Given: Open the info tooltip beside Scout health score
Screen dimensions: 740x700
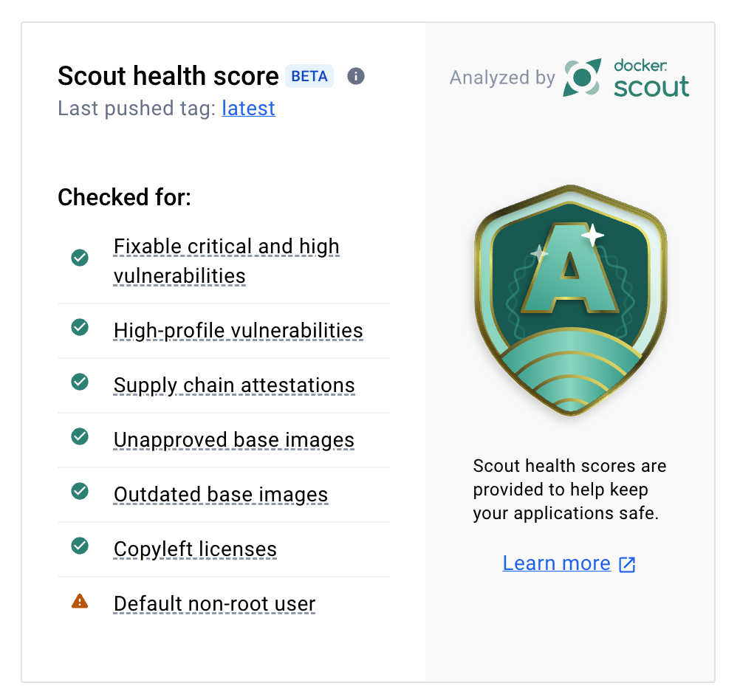Looking at the screenshot, I should [x=355, y=76].
